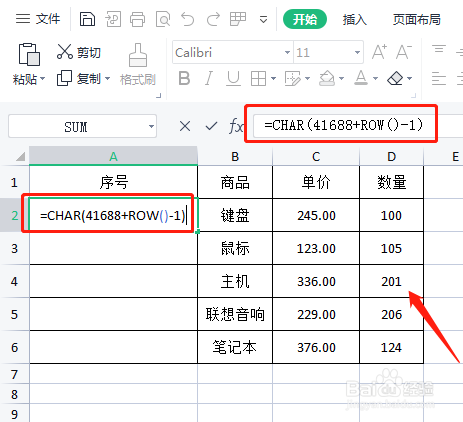This screenshot has height=422, width=463.
Task: Click the Redo arrow
Action: click(213, 19)
